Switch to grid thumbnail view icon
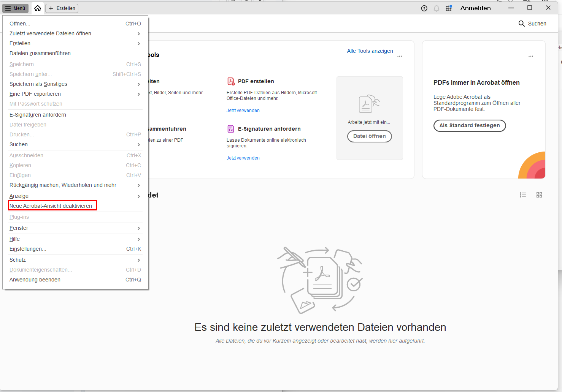 click(539, 195)
